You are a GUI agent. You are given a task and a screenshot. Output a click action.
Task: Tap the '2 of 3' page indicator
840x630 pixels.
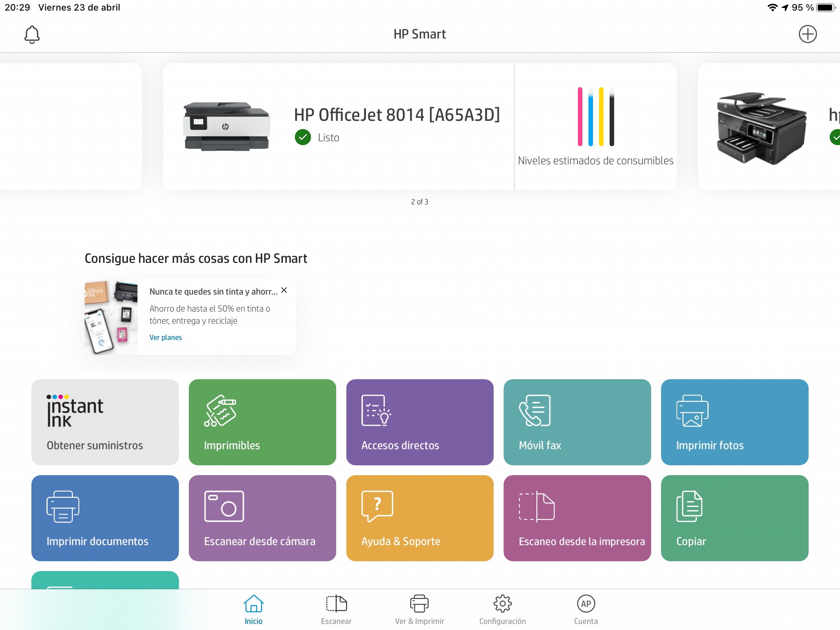pyautogui.click(x=420, y=202)
